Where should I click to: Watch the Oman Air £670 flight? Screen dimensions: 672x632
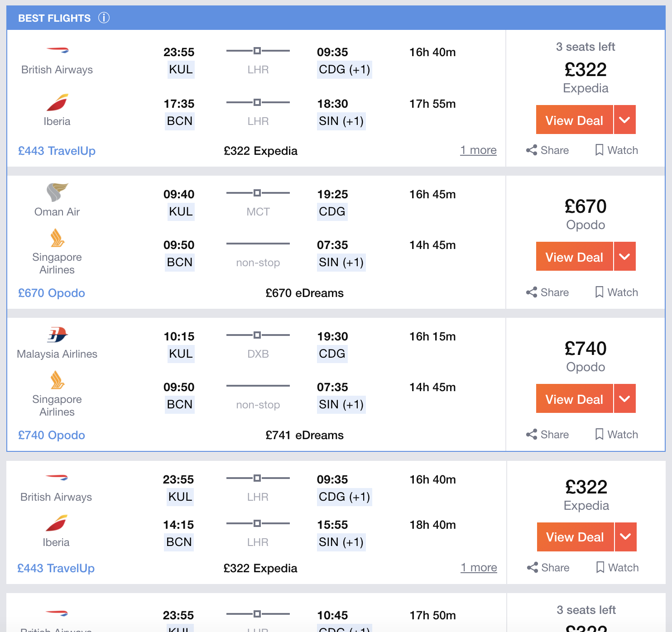616,292
